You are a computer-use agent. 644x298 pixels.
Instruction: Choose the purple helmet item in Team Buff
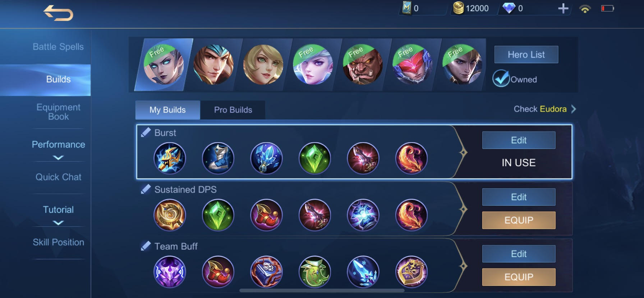(x=170, y=272)
